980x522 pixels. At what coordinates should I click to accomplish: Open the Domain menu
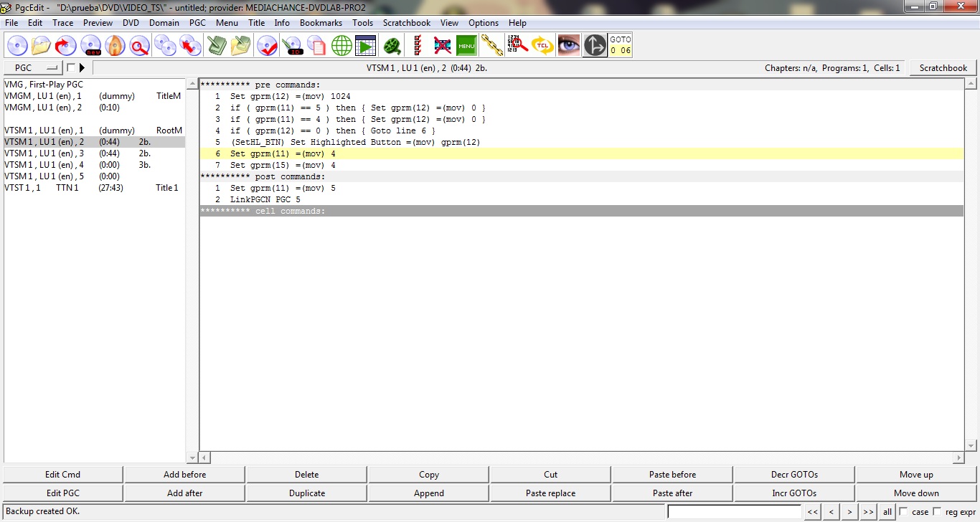click(x=164, y=23)
